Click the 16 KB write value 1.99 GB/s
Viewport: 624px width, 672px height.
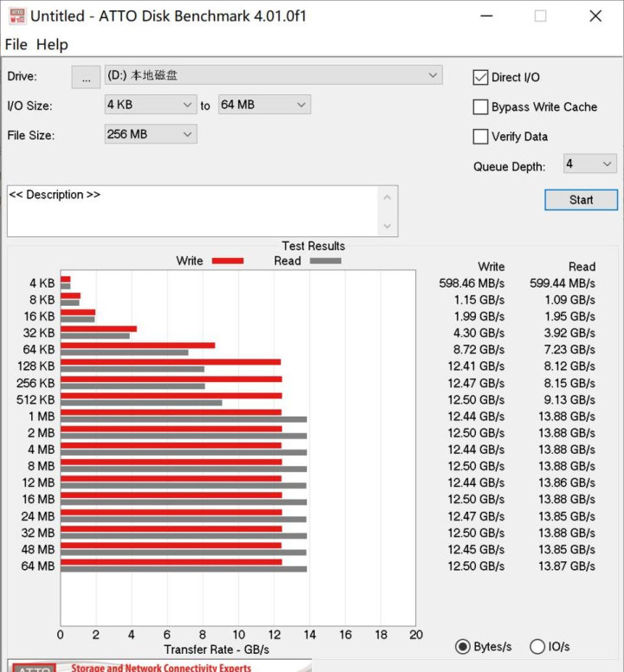479,317
